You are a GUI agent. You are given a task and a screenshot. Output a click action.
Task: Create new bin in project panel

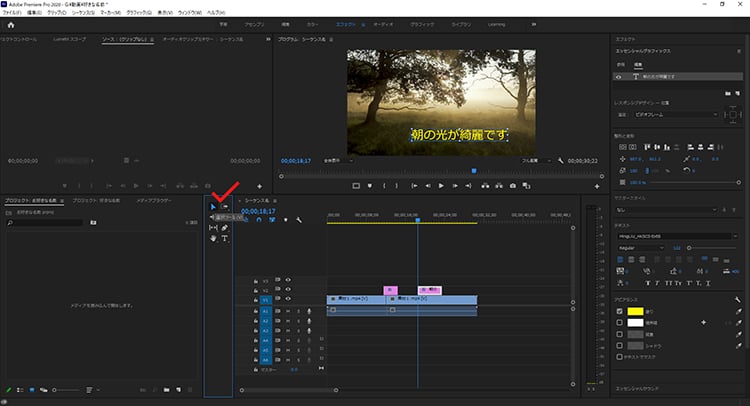point(166,390)
